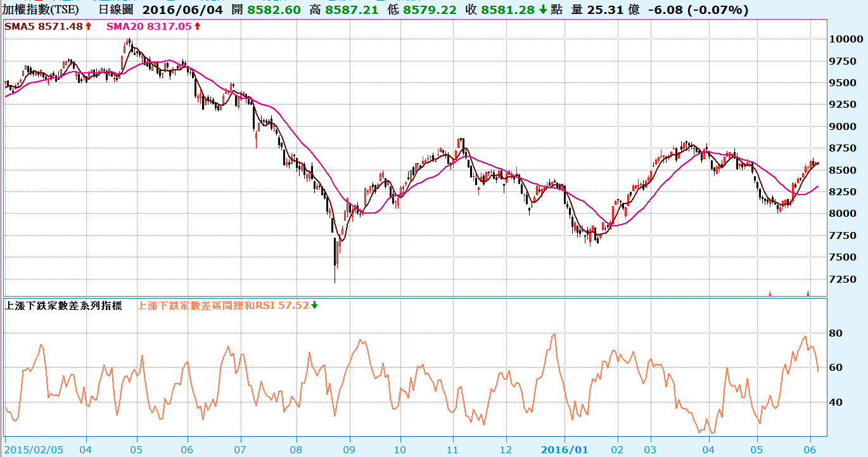The height and width of the screenshot is (457, 868).
Task: Click the green down arrow after RSI 57.52
Action: tap(314, 305)
